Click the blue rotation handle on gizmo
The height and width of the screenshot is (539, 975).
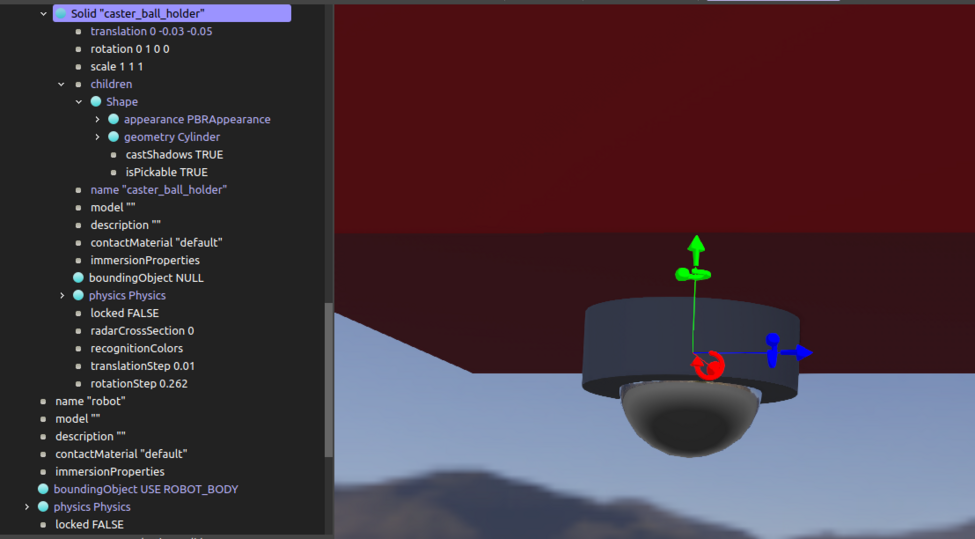click(x=772, y=350)
